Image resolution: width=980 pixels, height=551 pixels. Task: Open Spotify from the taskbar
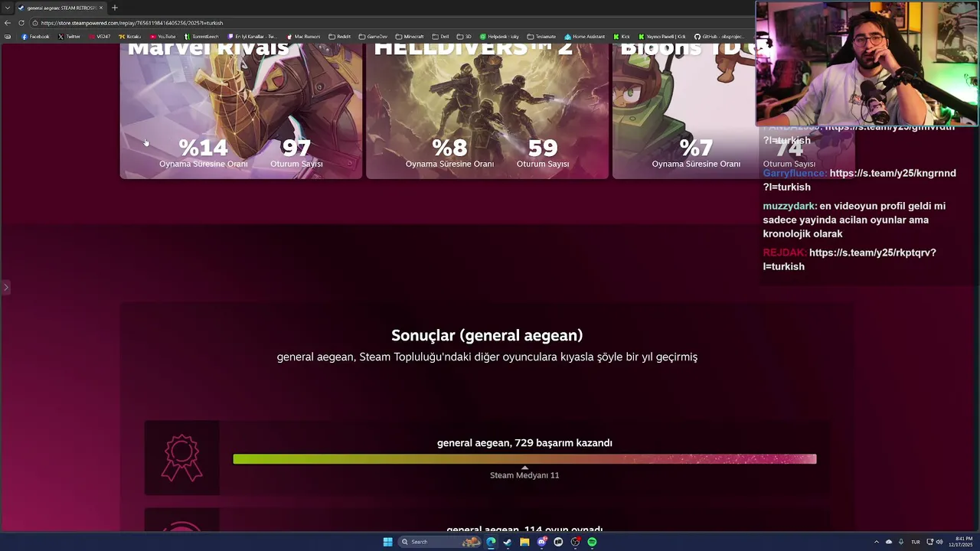point(592,542)
